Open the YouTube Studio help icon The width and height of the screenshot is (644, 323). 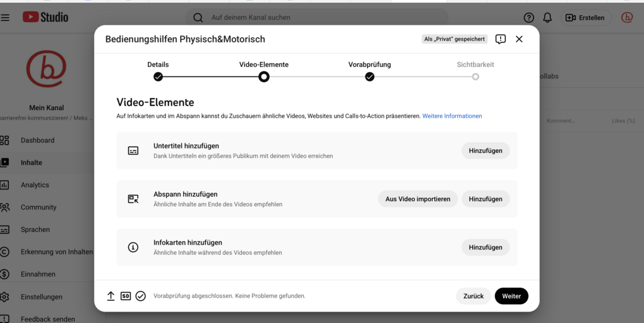pyautogui.click(x=529, y=18)
